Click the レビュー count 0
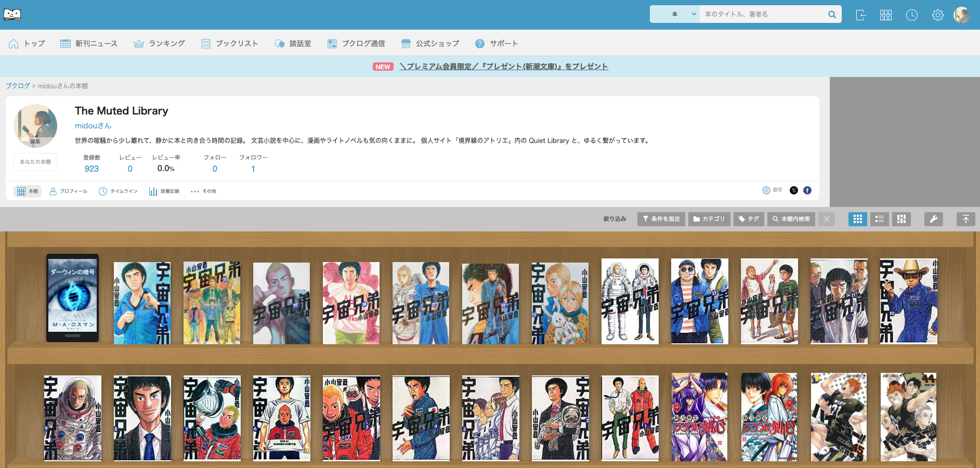Image resolution: width=980 pixels, height=468 pixels. coord(130,168)
